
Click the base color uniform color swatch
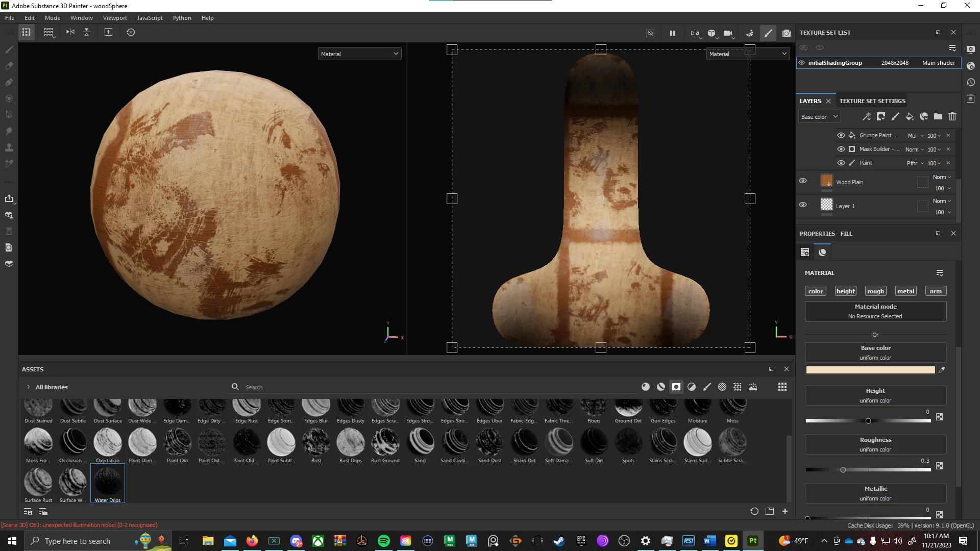coord(870,370)
